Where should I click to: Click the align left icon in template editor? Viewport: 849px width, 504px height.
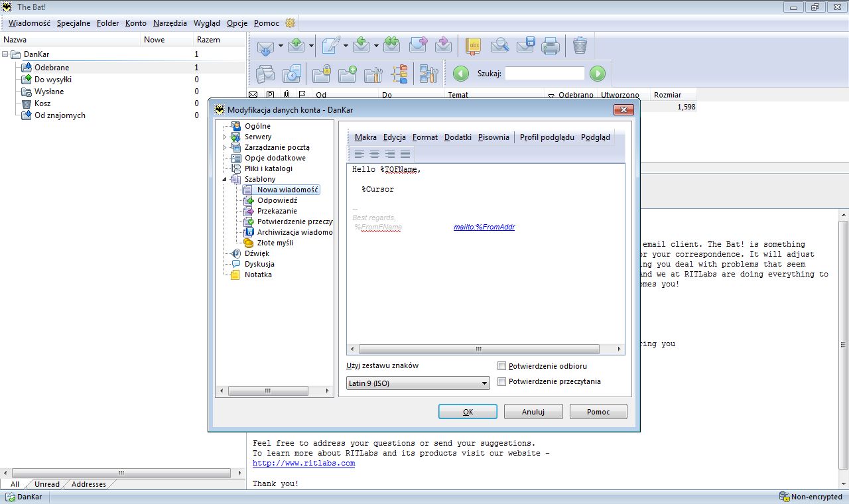point(359,154)
